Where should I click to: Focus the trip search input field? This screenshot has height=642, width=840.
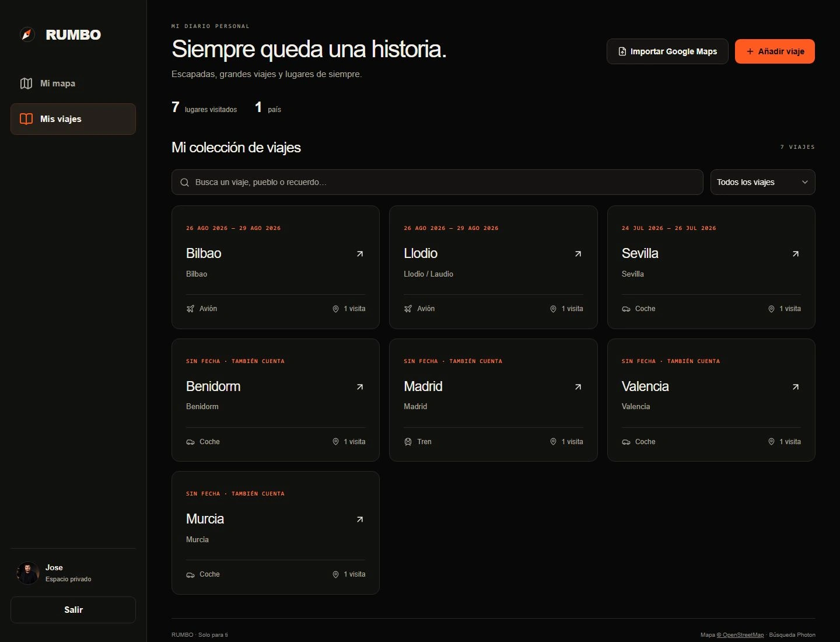(x=437, y=182)
